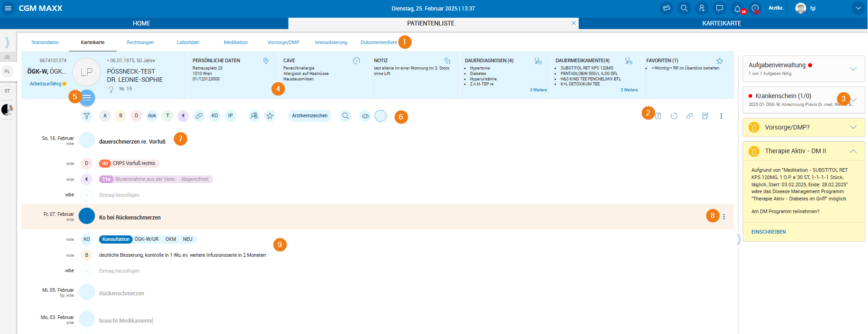Click the add patient icon in header

coord(702,8)
